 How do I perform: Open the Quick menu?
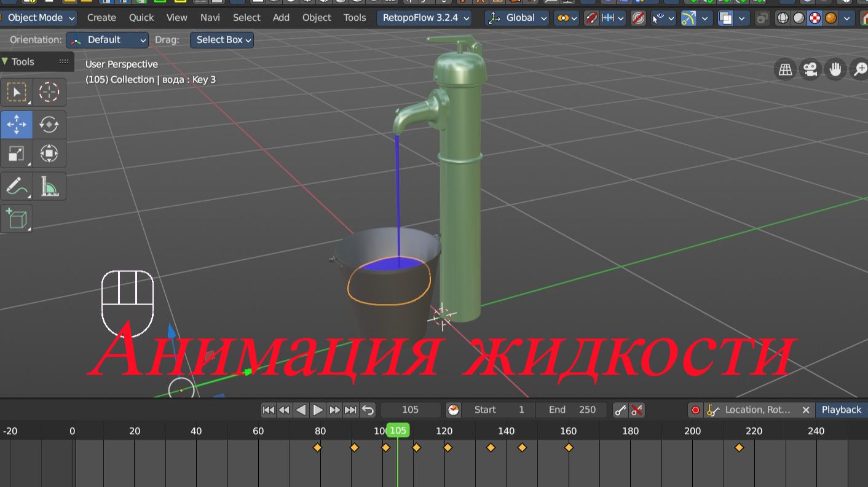pos(141,18)
